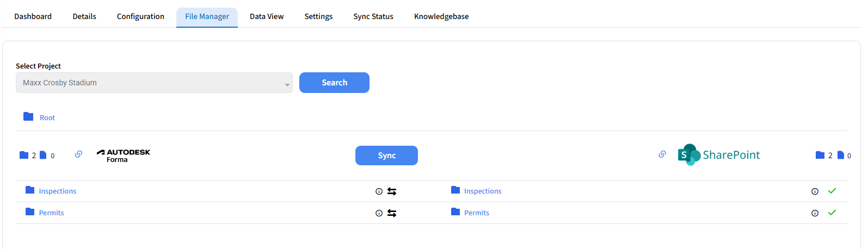Image resolution: width=868 pixels, height=249 pixels.
Task: Open the Configuration tab
Action: point(140,16)
